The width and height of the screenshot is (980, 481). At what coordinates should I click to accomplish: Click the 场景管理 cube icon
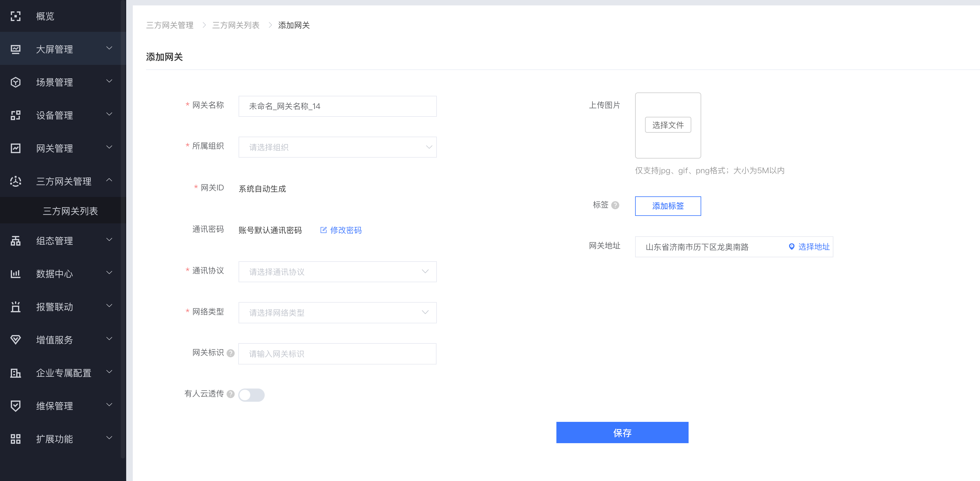(x=16, y=82)
